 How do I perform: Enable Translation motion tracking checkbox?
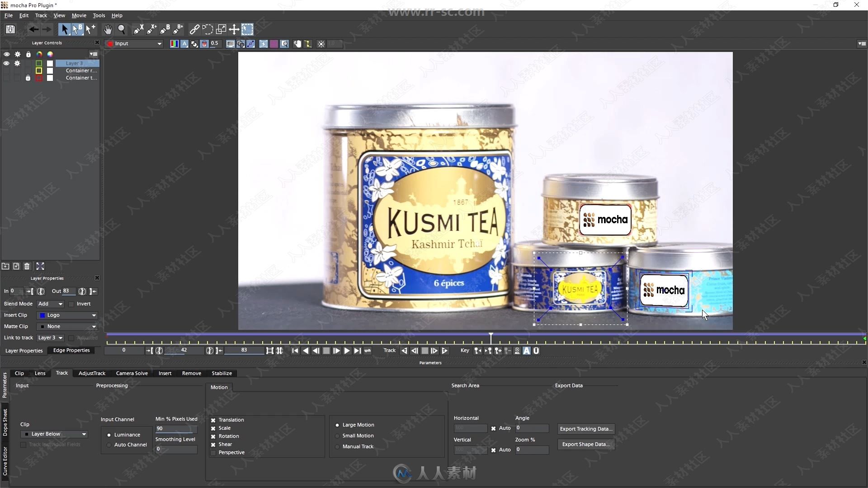[x=213, y=419]
